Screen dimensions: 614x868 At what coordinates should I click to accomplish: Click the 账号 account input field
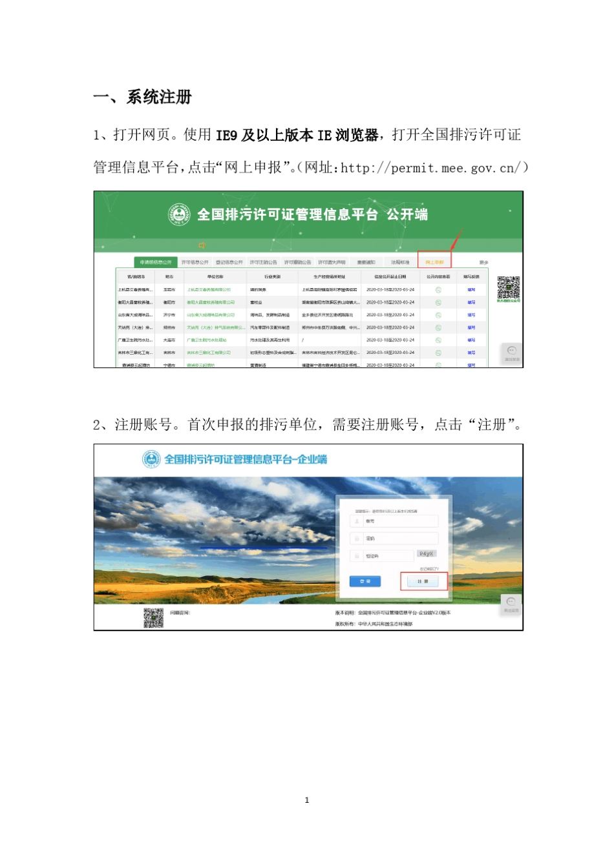(x=394, y=521)
